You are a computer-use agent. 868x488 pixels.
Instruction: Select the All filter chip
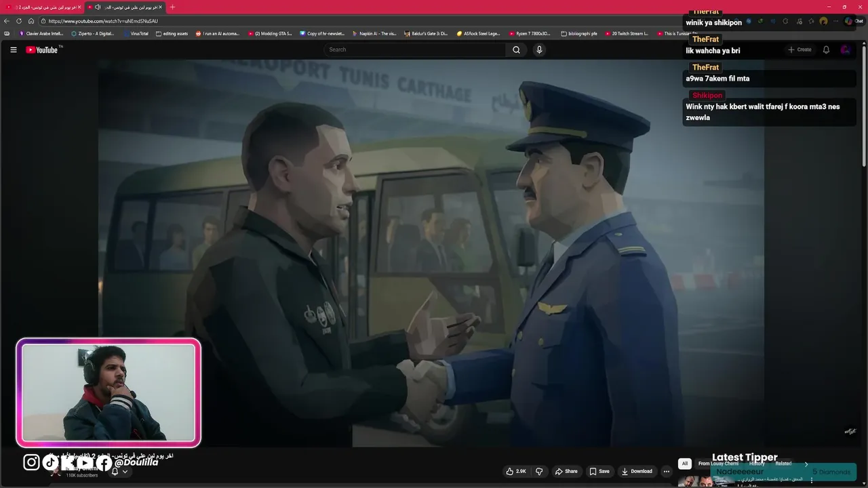click(685, 464)
